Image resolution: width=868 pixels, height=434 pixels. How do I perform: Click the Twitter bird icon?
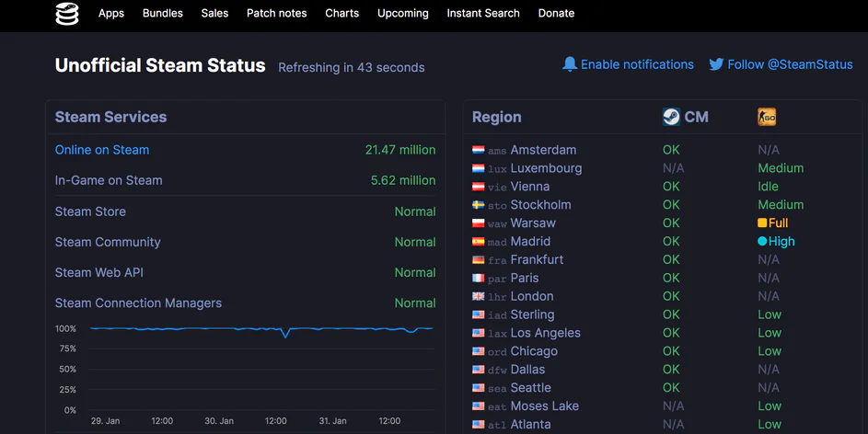[716, 64]
